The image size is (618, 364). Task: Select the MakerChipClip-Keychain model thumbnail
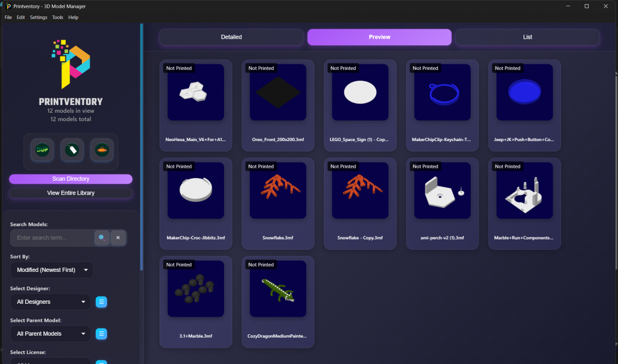point(442,92)
